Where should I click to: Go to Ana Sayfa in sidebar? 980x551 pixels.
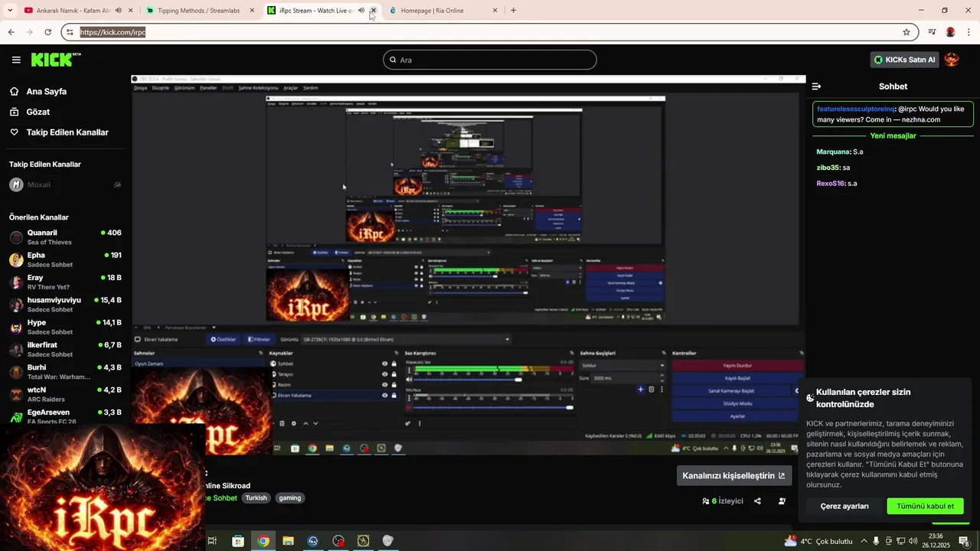coord(46,91)
